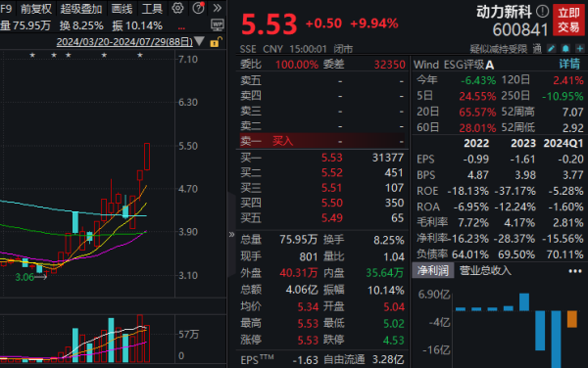
Task: Click the red 立即交易 button
Action: click(568, 20)
